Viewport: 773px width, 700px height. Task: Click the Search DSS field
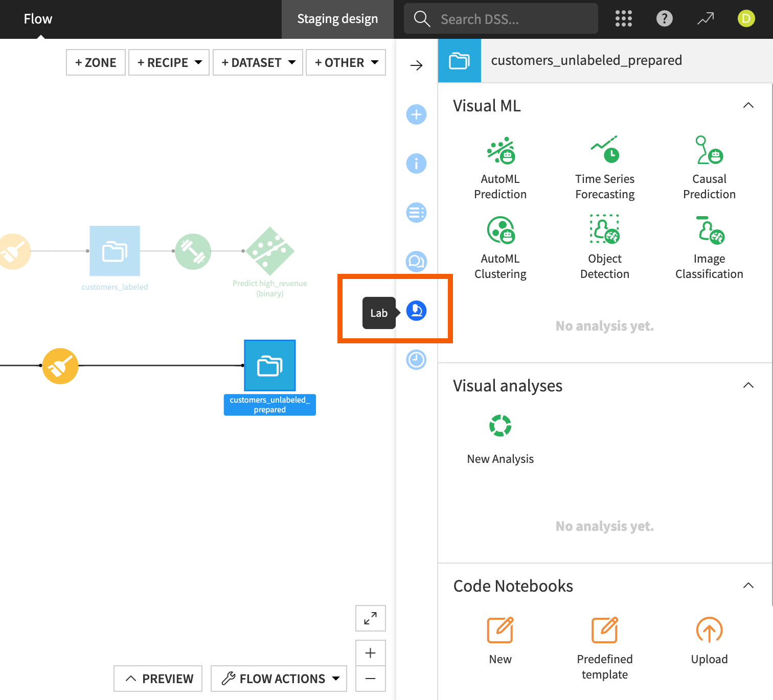[501, 19]
